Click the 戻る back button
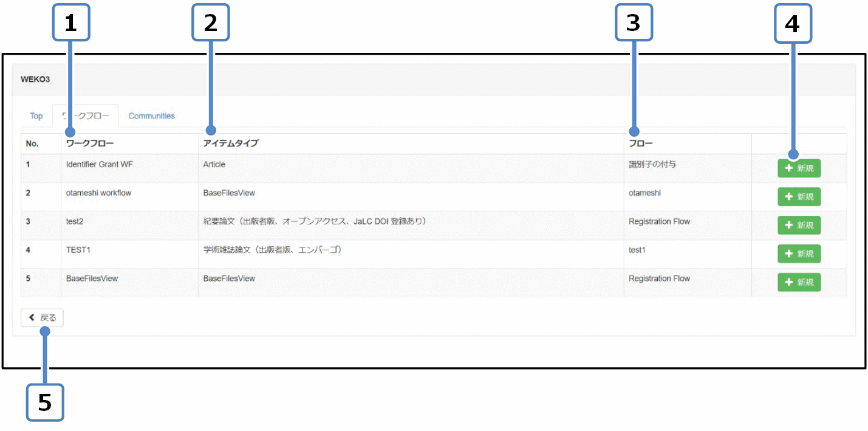 (42, 318)
